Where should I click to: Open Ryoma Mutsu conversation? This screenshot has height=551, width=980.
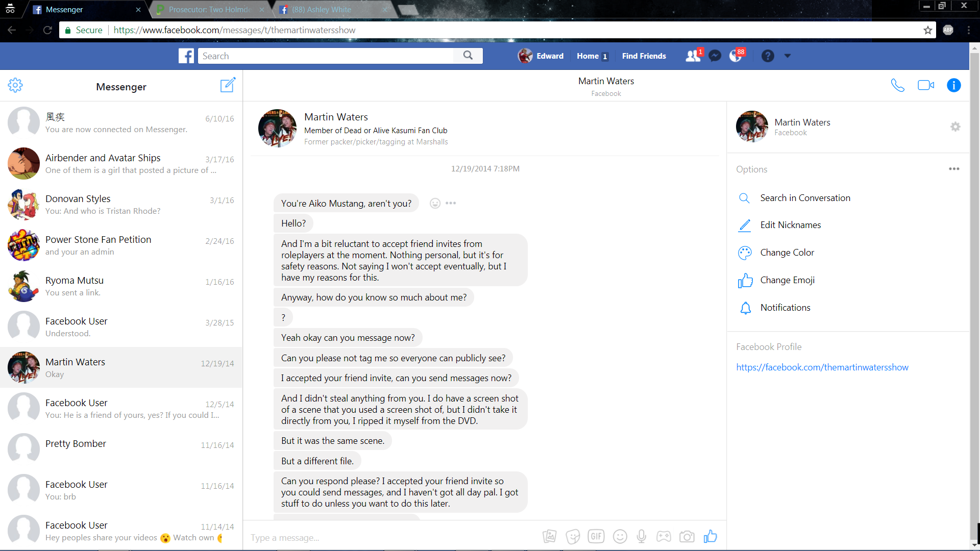tap(121, 286)
